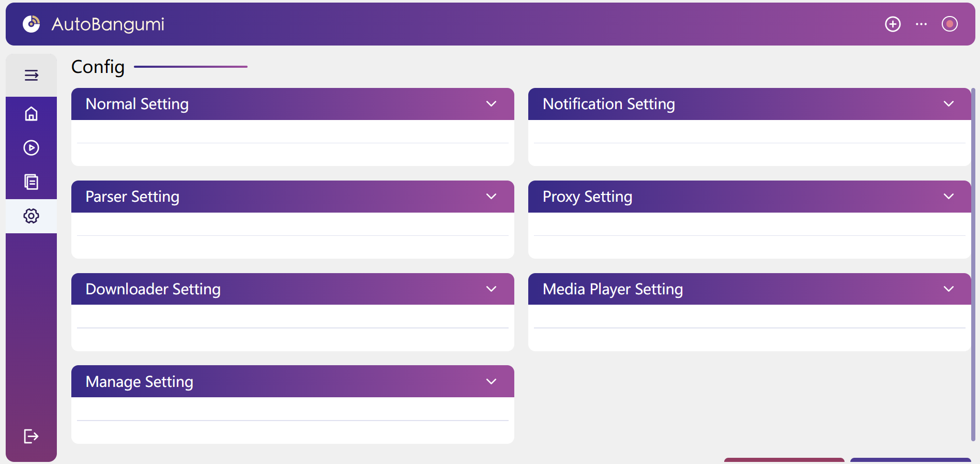
Task: Open the log page icon
Action: click(x=31, y=182)
